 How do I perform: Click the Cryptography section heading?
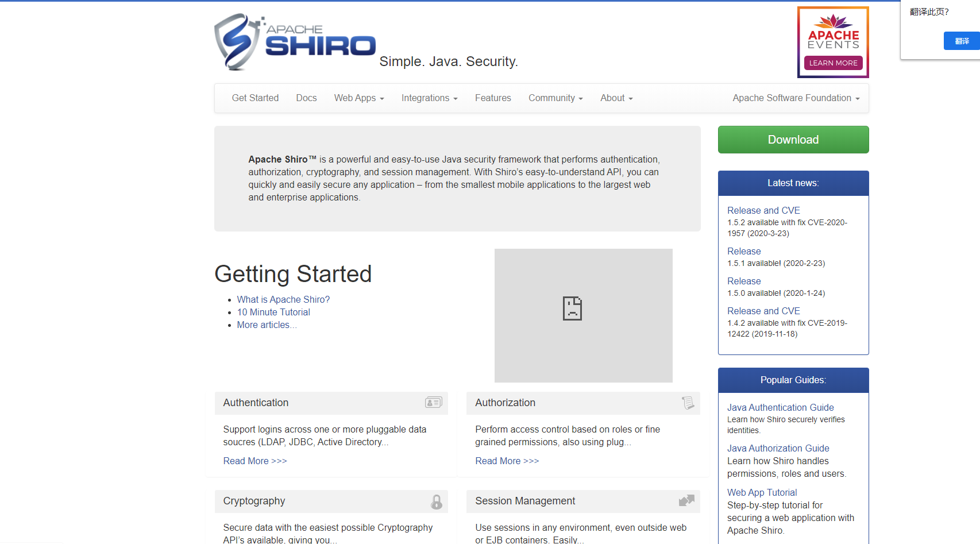coord(254,501)
